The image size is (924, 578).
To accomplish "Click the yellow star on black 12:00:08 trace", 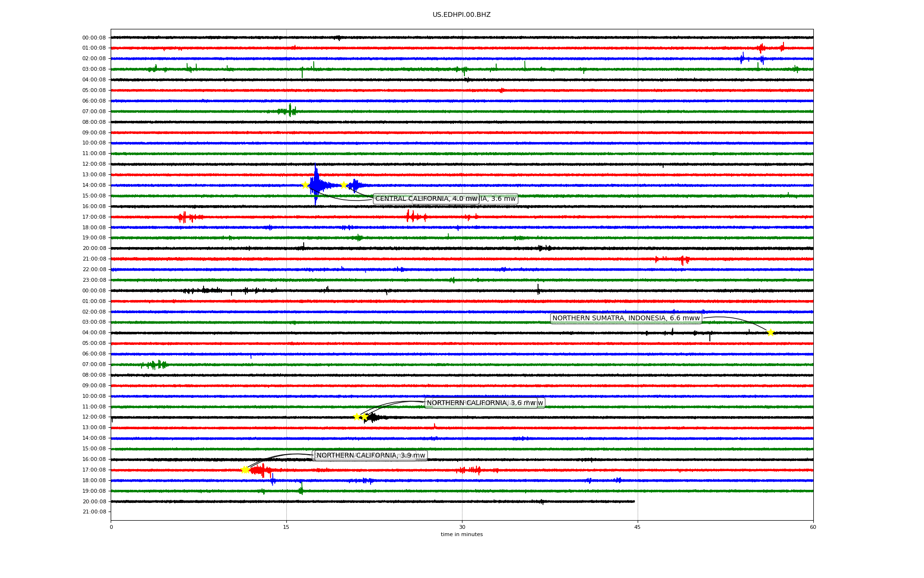I will point(357,417).
